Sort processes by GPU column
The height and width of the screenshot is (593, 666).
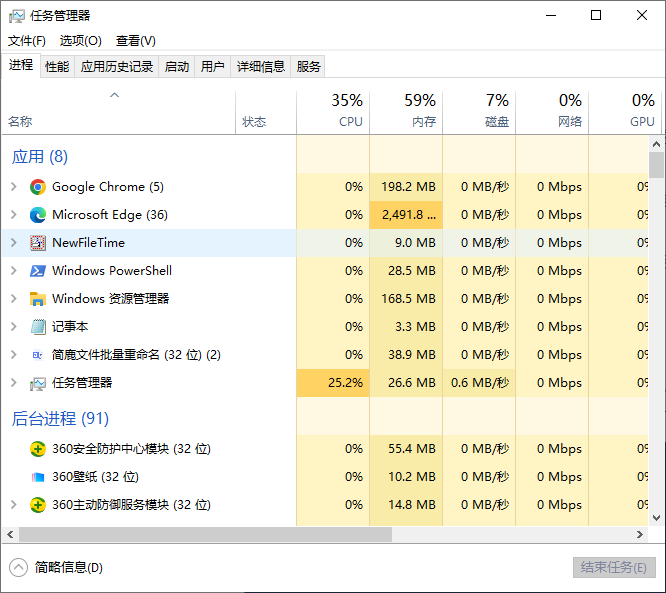(625, 113)
